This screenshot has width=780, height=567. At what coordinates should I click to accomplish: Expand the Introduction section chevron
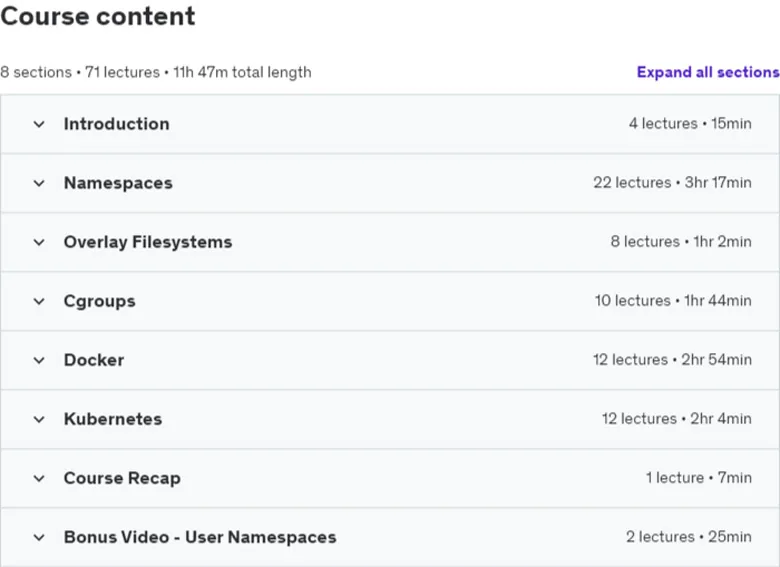click(39, 124)
